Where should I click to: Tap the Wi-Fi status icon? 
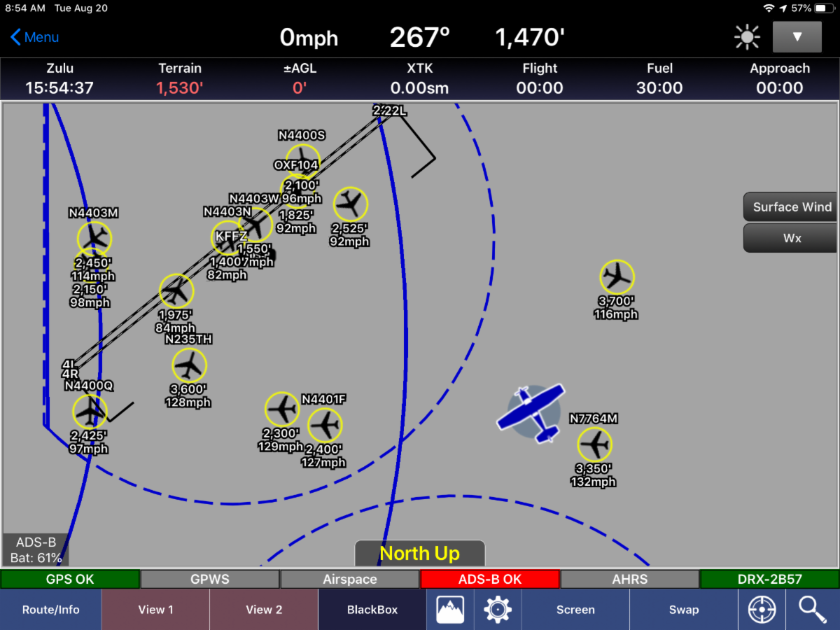click(x=769, y=8)
